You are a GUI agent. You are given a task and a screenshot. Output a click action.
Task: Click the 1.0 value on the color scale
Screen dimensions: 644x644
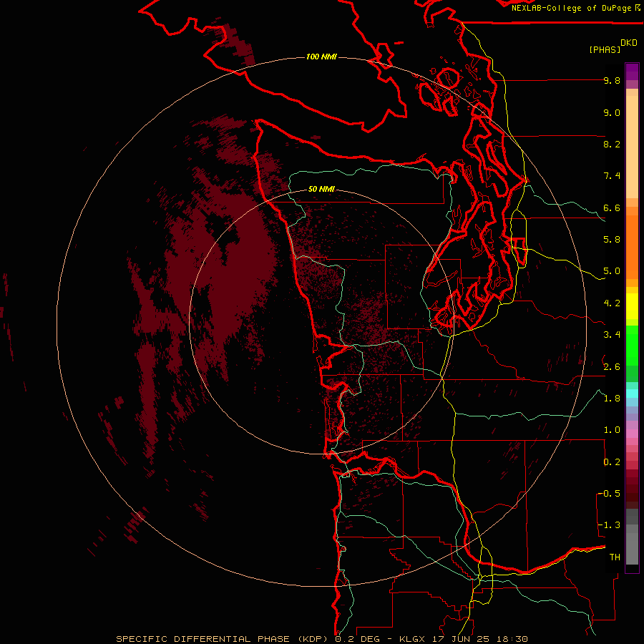(x=612, y=430)
